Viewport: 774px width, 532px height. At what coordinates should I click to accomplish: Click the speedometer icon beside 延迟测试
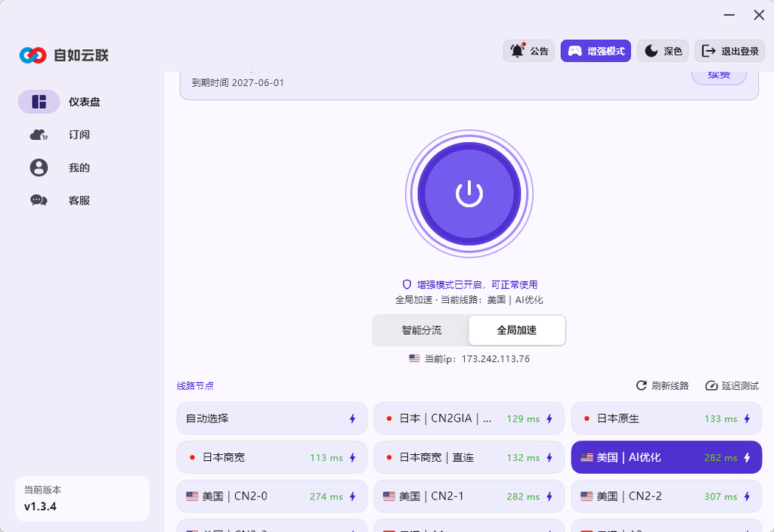pyautogui.click(x=711, y=385)
